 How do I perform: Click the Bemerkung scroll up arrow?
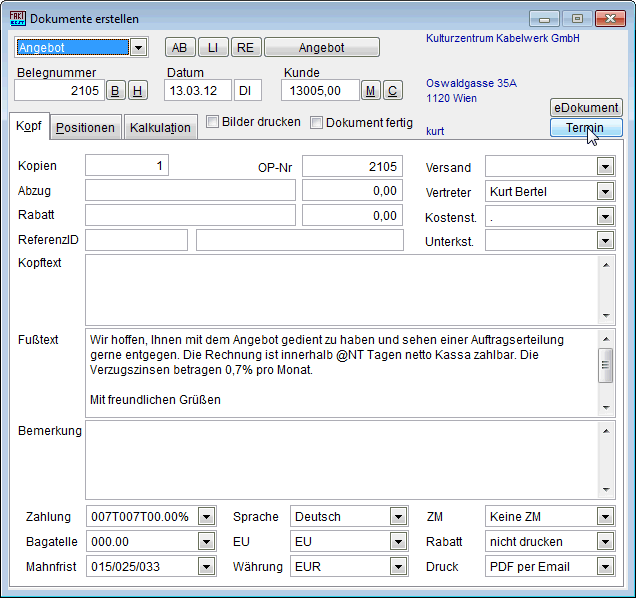(606, 430)
